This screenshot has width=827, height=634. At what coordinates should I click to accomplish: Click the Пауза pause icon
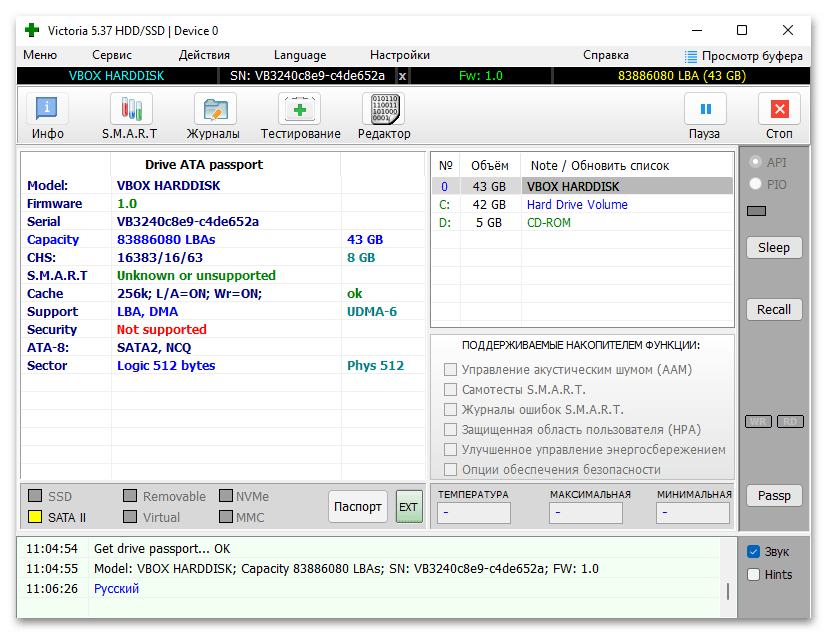click(705, 109)
